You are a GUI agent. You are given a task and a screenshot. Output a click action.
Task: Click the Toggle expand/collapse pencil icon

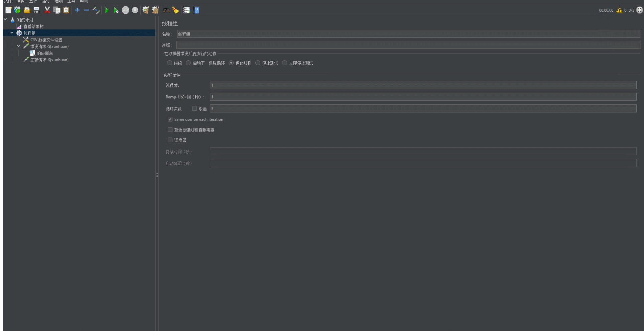click(96, 10)
